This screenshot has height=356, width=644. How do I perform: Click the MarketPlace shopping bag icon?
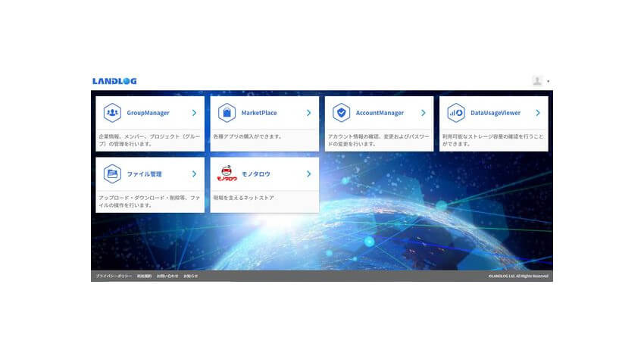click(227, 113)
